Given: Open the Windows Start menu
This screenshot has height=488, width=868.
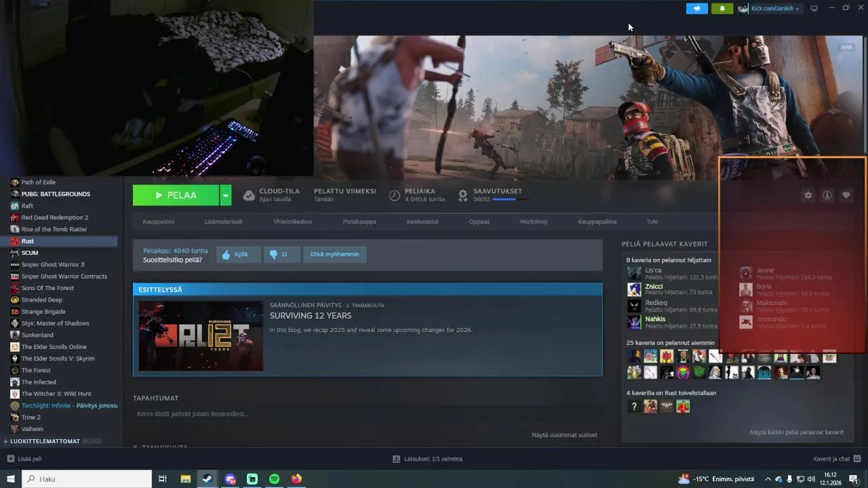Looking at the screenshot, I should (11, 479).
